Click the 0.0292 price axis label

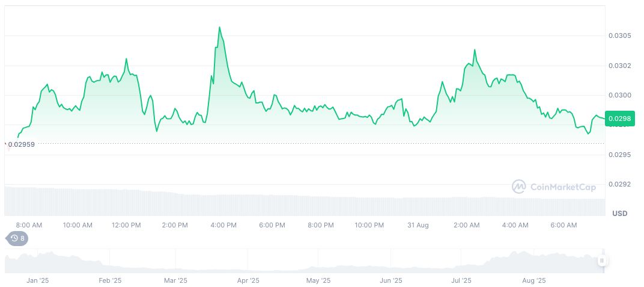click(x=619, y=184)
